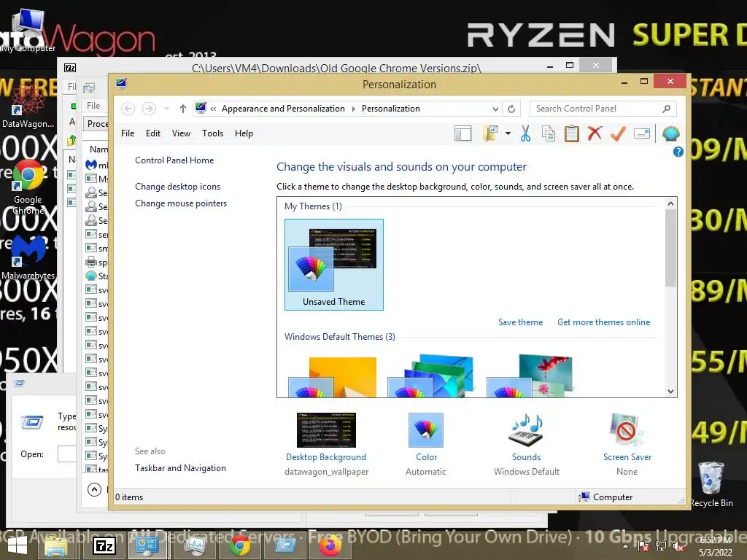Click the search magnifier icon
This screenshot has height=560, width=747.
click(667, 109)
